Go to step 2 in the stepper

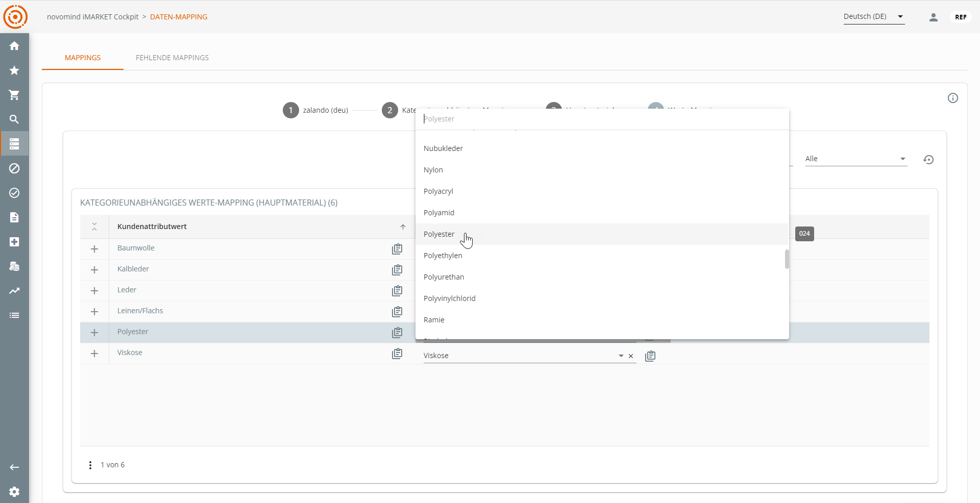click(x=390, y=110)
